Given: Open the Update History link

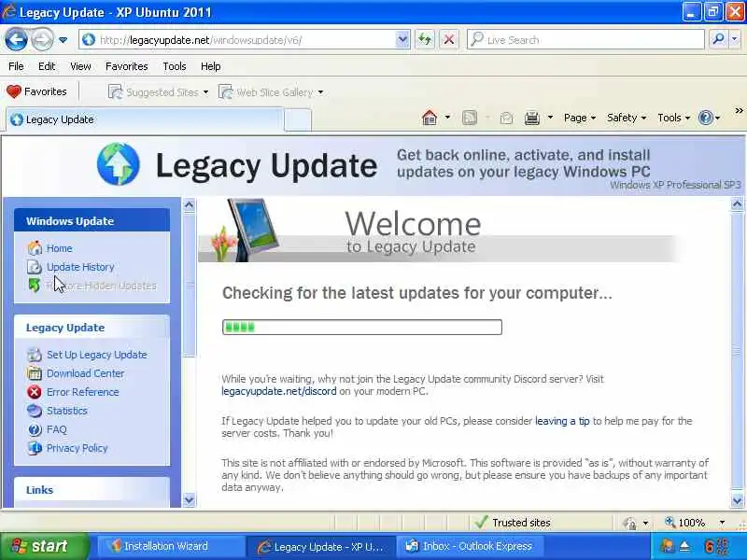Looking at the screenshot, I should (x=80, y=267).
